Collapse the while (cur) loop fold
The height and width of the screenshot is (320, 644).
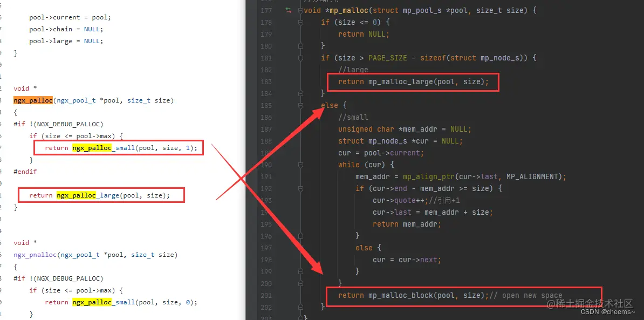point(300,164)
